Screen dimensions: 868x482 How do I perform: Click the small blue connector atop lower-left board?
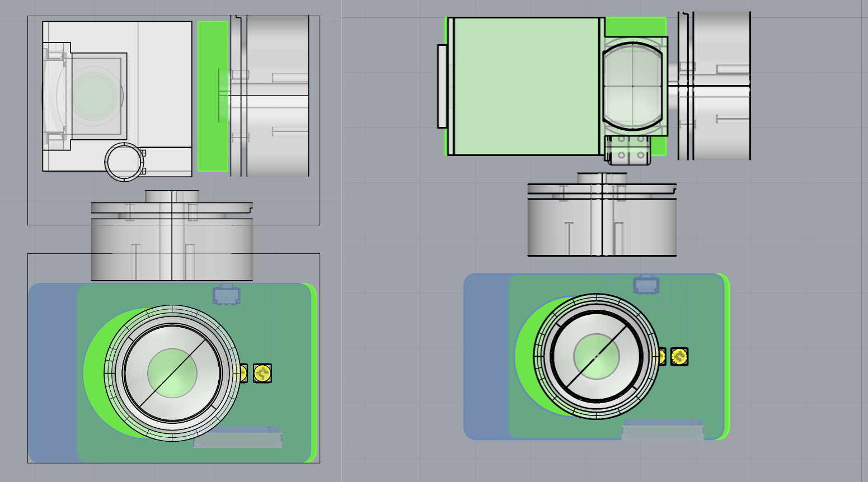tap(226, 295)
